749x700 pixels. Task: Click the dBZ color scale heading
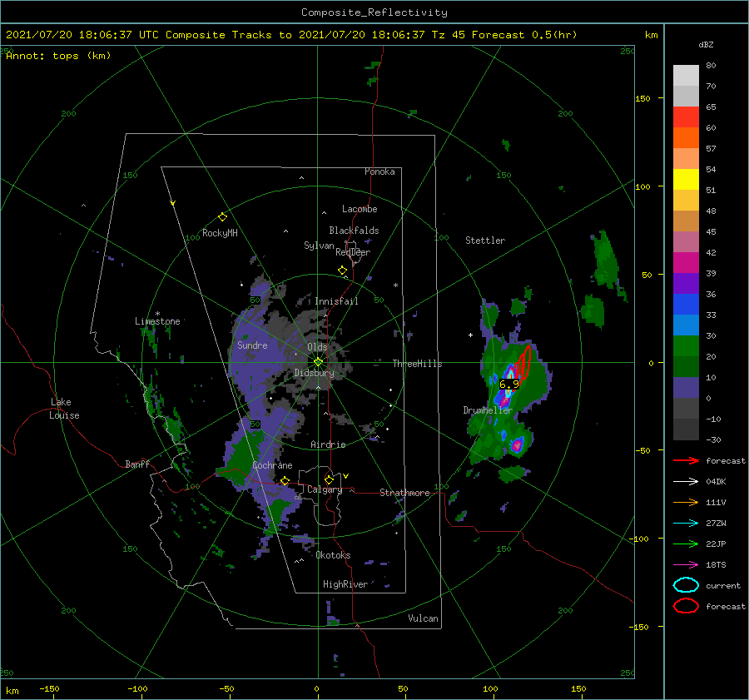706,44
